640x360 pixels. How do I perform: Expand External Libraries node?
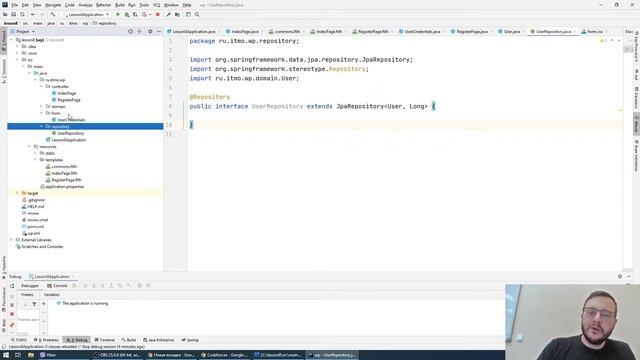[11, 240]
